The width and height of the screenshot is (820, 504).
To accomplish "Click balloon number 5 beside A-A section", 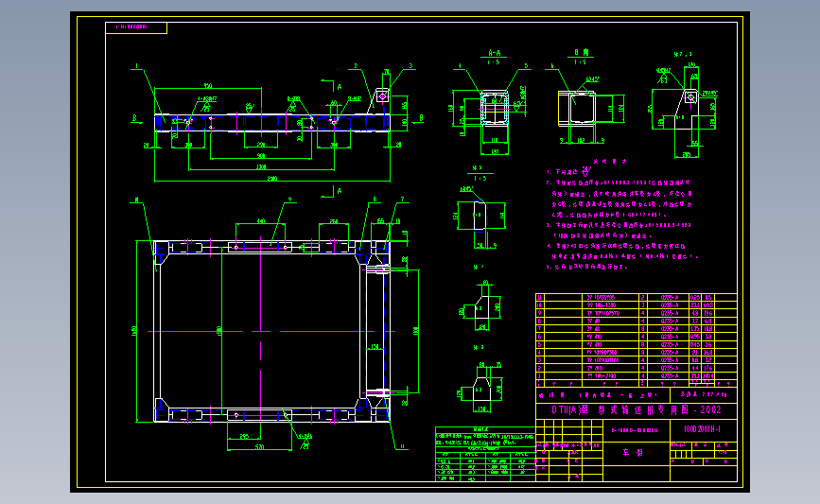I will 526,66.
